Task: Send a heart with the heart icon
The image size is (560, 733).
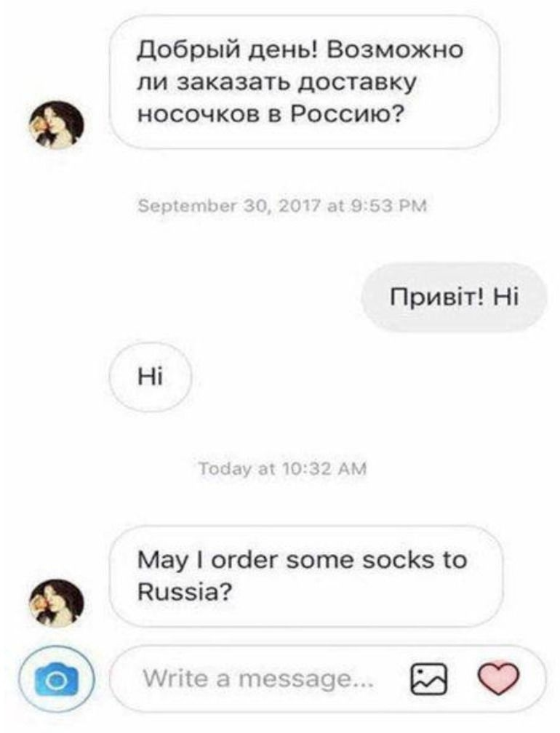Action: pos(498,678)
